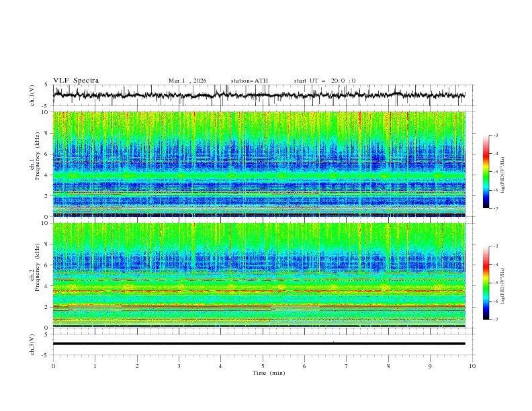This screenshot has width=532, height=411.
Task: Click tick label '3' on the Time axis
Action: 179,366
